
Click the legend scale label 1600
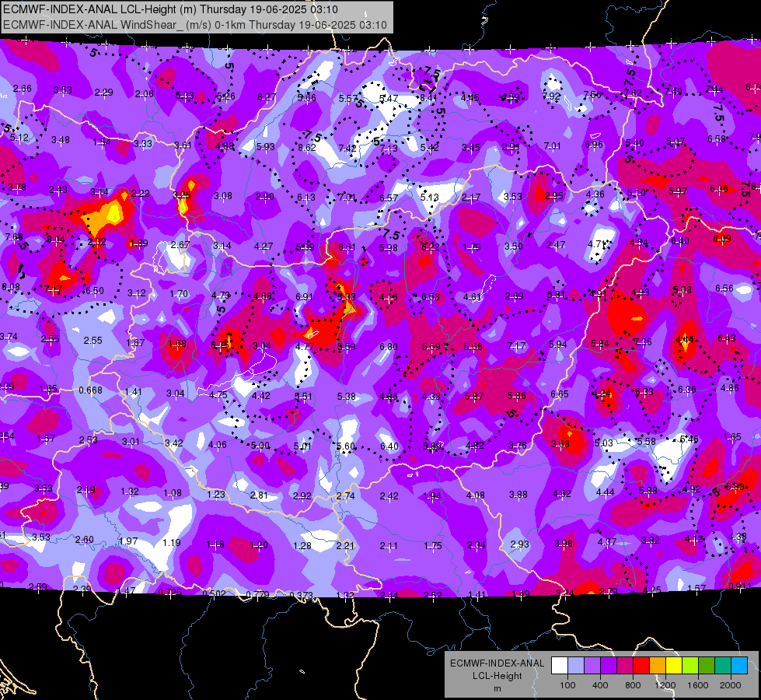pos(698,685)
